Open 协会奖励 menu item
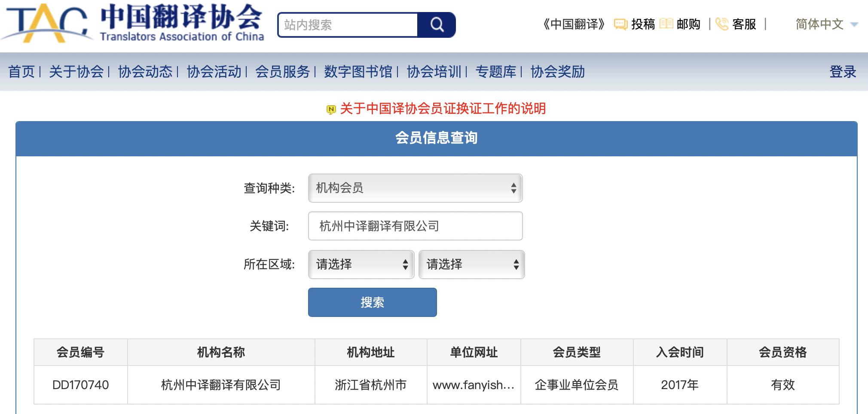Viewport: 868px width, 414px height. [x=558, y=72]
